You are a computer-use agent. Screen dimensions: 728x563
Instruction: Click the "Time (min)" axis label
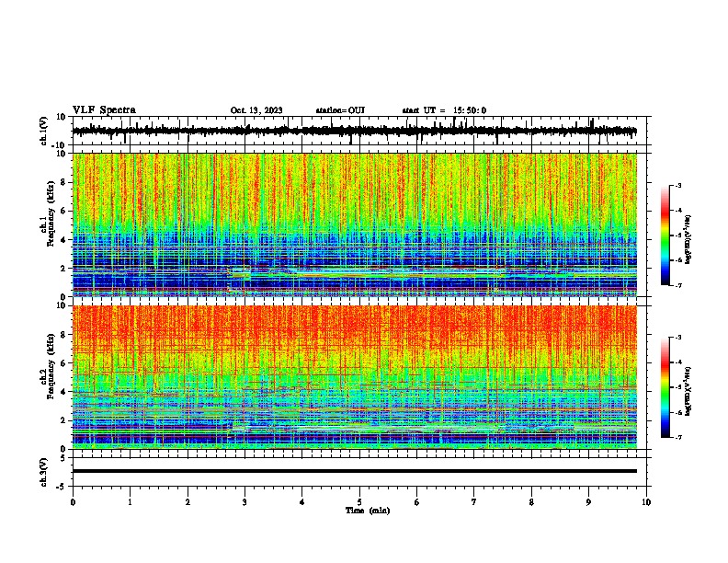coord(368,511)
